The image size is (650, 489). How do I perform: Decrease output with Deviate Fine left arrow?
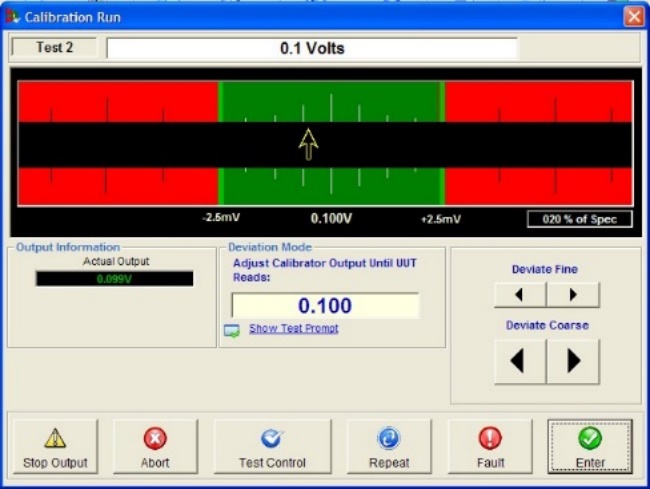point(519,295)
